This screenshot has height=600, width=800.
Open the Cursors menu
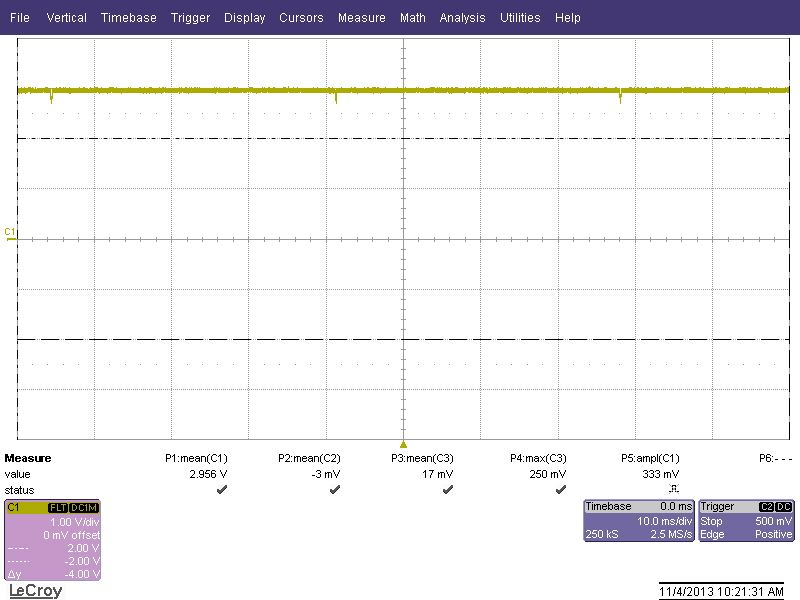click(301, 17)
